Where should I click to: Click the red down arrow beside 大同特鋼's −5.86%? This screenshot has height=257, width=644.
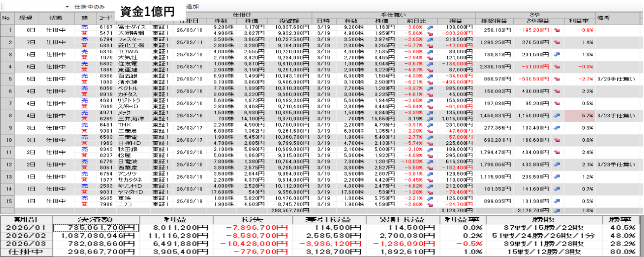click(431, 32)
